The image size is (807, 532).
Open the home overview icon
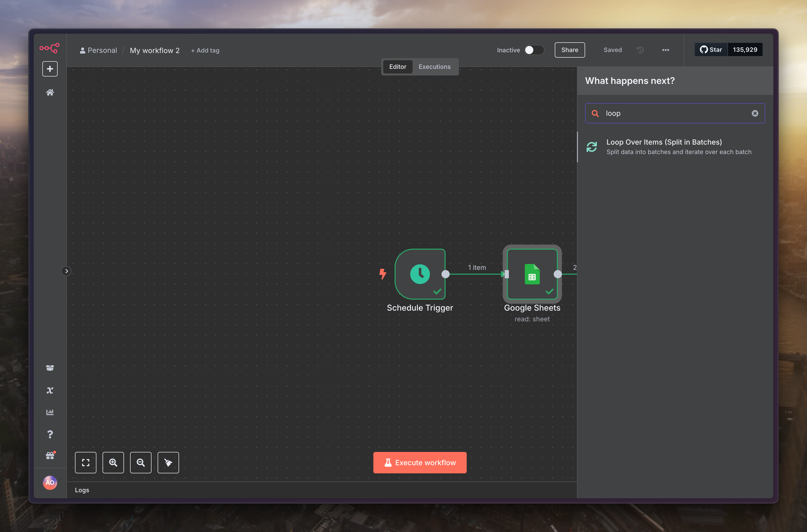pyautogui.click(x=50, y=92)
